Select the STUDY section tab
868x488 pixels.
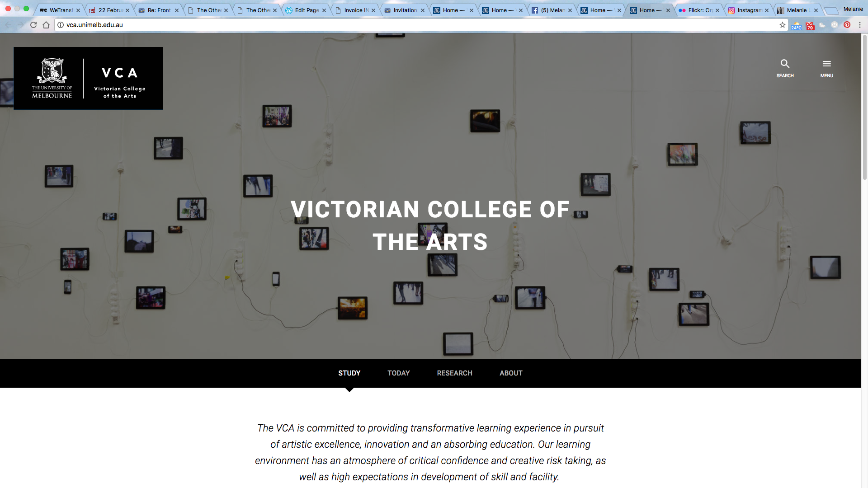click(x=349, y=373)
